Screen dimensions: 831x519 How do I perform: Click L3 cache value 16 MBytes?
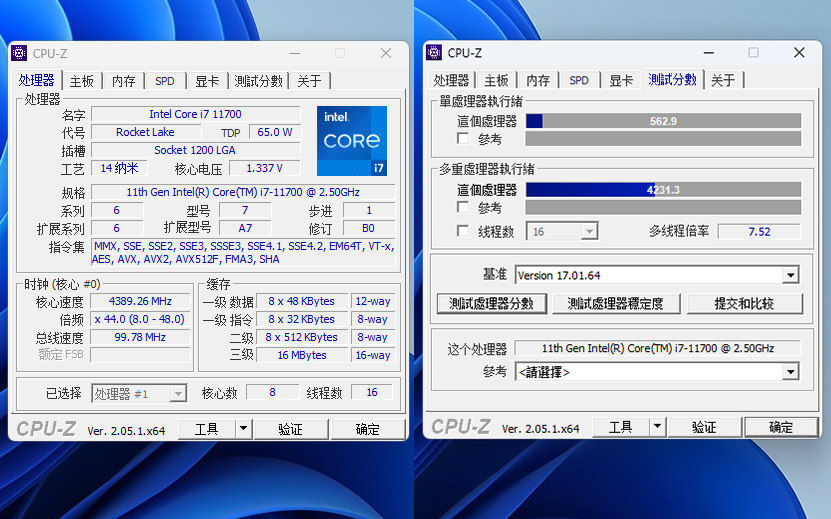point(302,355)
